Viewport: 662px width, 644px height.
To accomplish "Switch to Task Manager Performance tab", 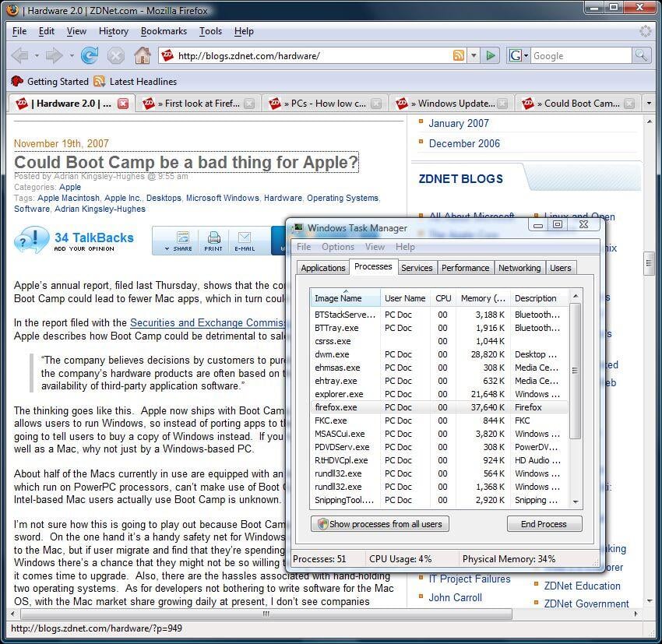I will click(465, 268).
